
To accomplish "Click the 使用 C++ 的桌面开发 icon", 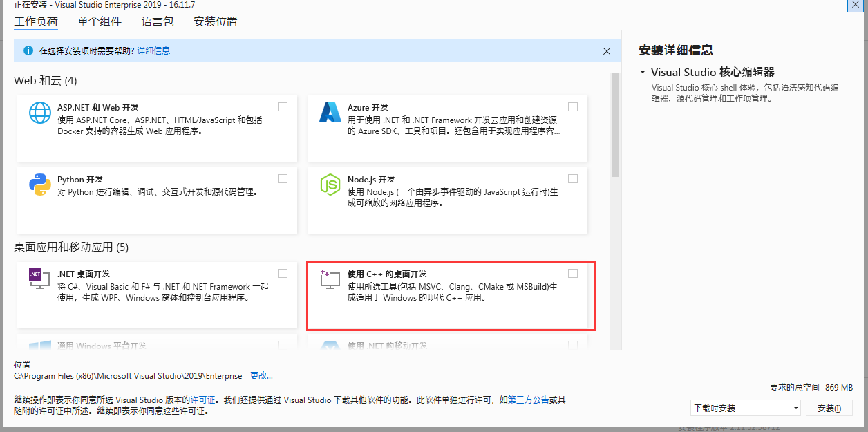I will click(x=330, y=279).
